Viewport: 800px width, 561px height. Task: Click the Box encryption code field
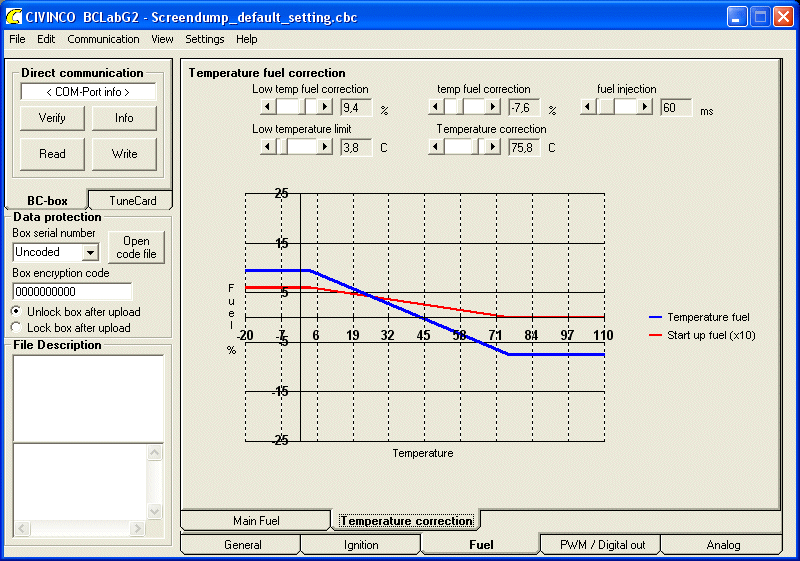pos(72,292)
